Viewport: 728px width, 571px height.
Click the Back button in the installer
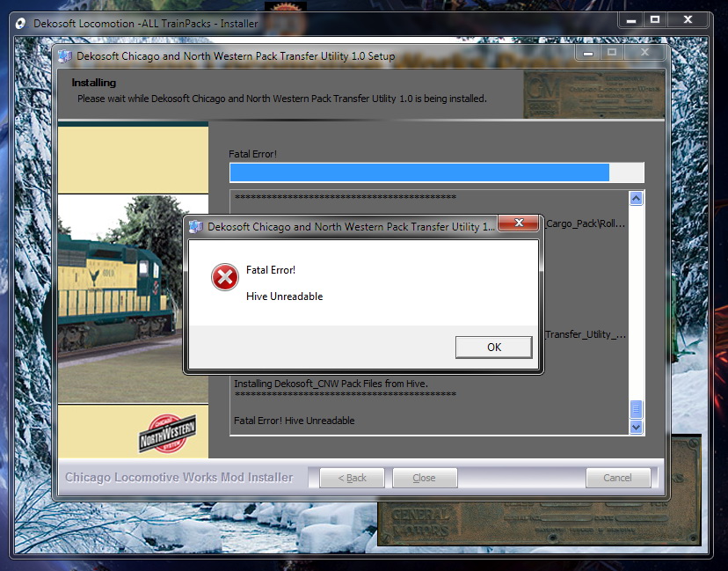(352, 478)
